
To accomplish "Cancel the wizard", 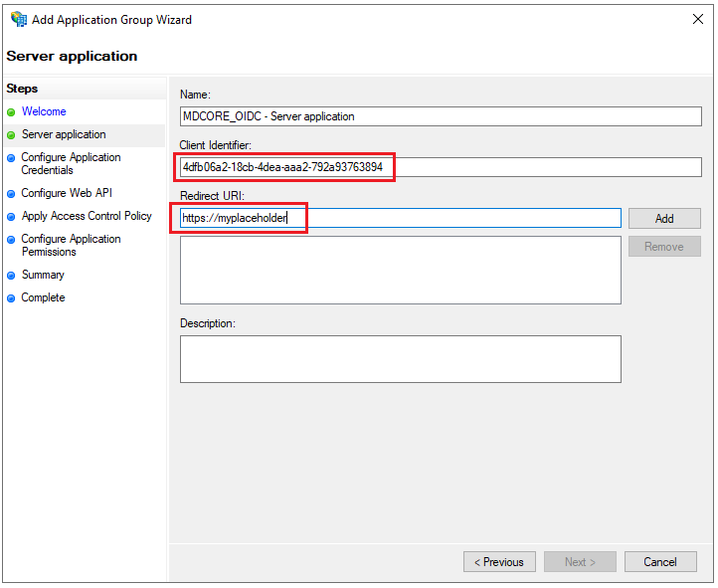I will coord(660,562).
